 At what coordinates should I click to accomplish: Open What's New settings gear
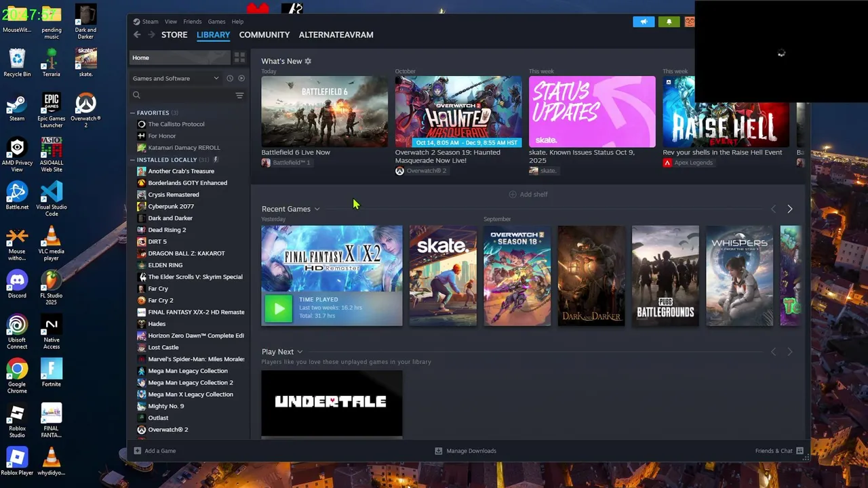tap(308, 61)
